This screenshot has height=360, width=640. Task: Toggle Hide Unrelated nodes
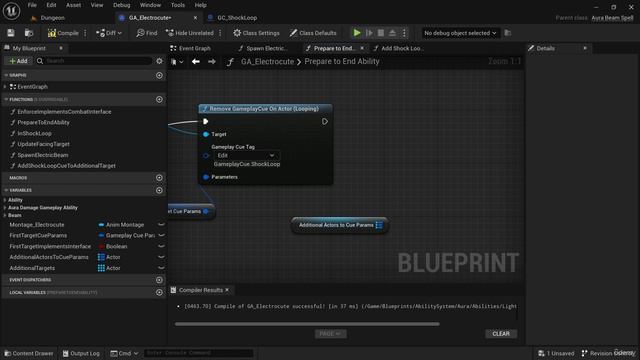pos(190,33)
